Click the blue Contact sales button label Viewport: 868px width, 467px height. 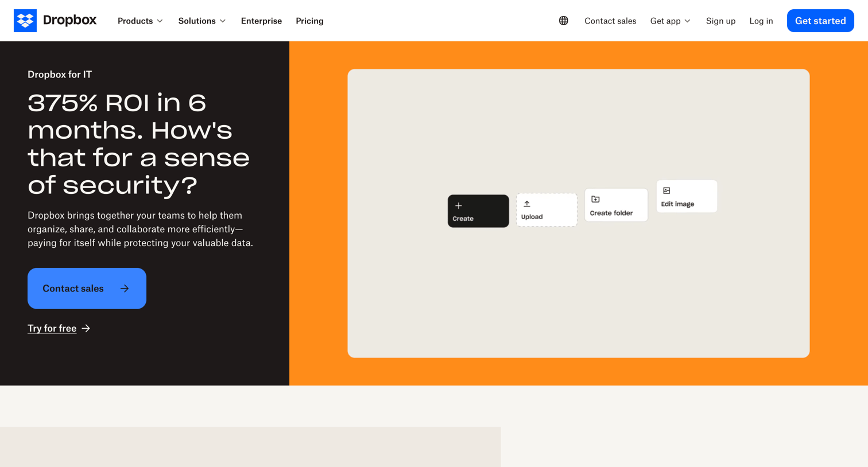73,289
